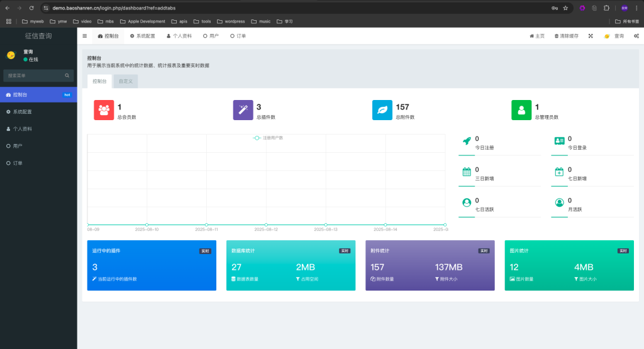The width and height of the screenshot is (644, 349).
Task: Click the sidebar search magnifier icon
Action: click(67, 75)
